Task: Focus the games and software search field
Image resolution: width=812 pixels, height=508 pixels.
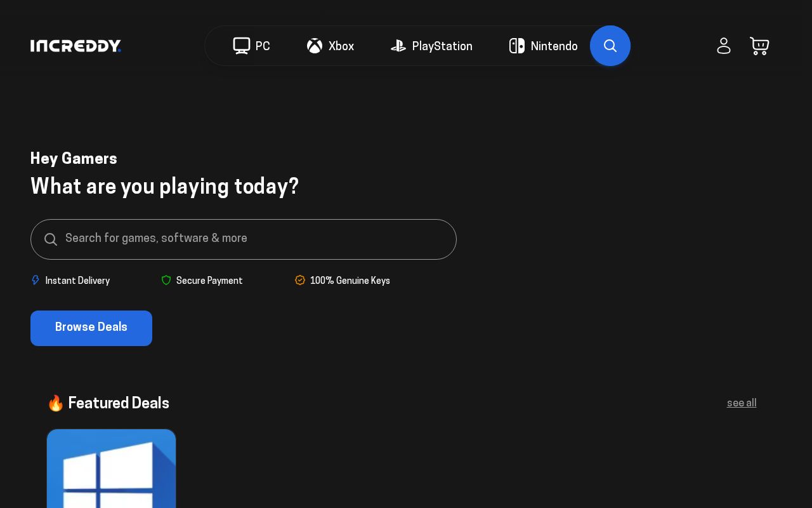Action: coord(244,239)
